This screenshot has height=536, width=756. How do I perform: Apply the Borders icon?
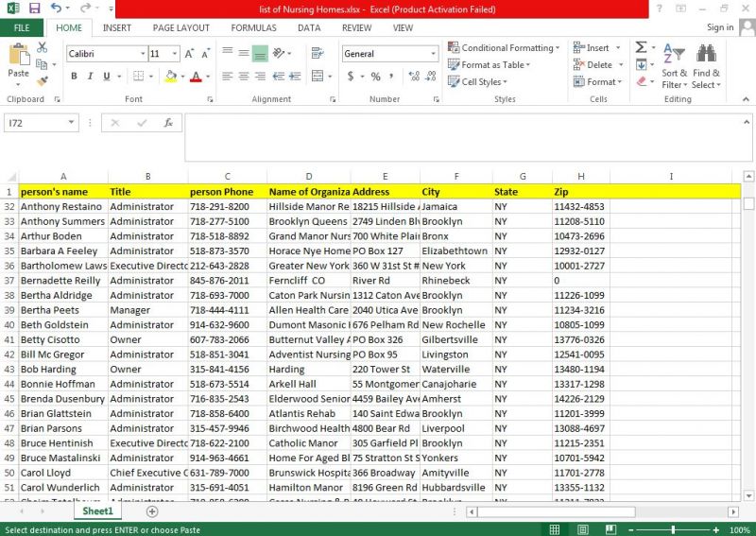(138, 77)
